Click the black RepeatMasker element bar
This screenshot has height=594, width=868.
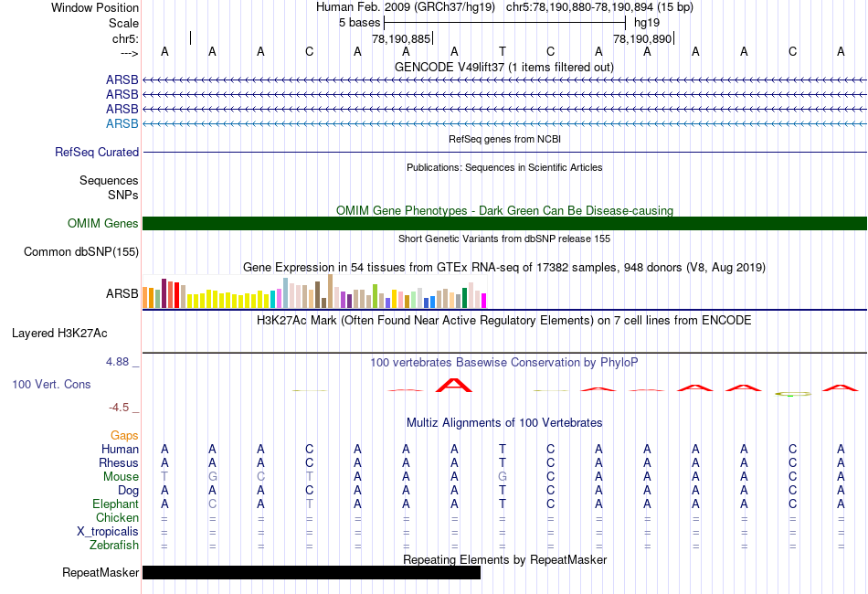click(x=312, y=572)
